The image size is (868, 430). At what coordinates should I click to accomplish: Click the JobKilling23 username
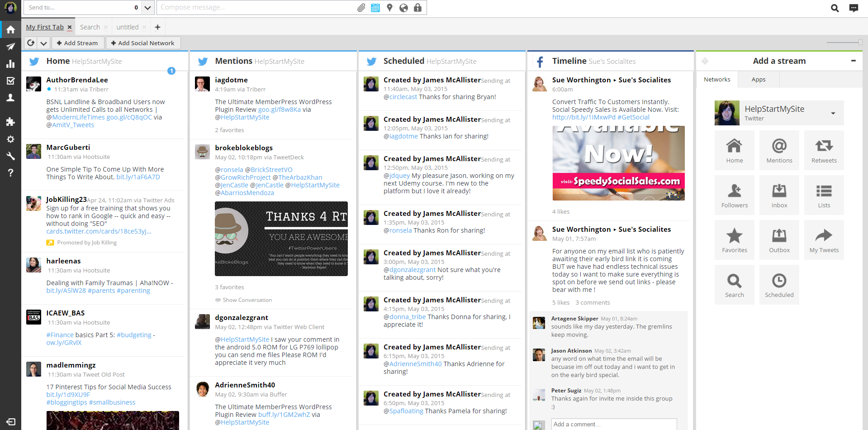(66, 200)
